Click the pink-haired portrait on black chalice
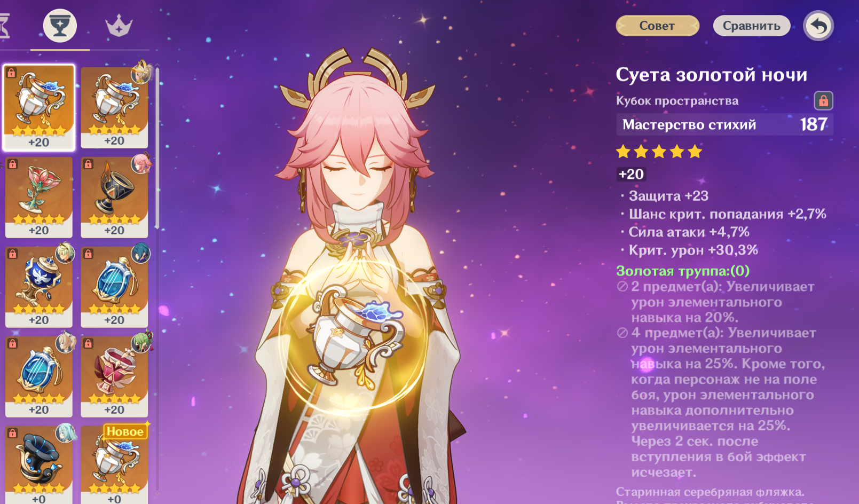This screenshot has width=859, height=504. click(142, 162)
